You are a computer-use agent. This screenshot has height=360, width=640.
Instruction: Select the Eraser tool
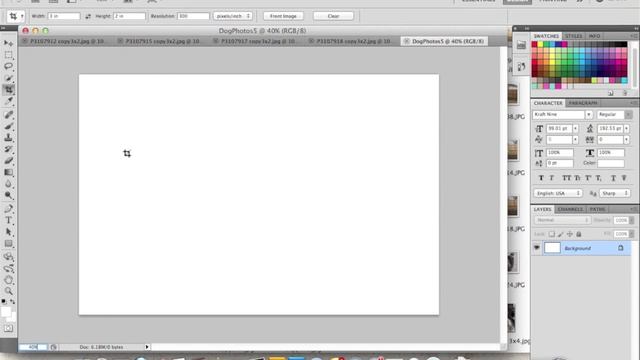point(8,161)
